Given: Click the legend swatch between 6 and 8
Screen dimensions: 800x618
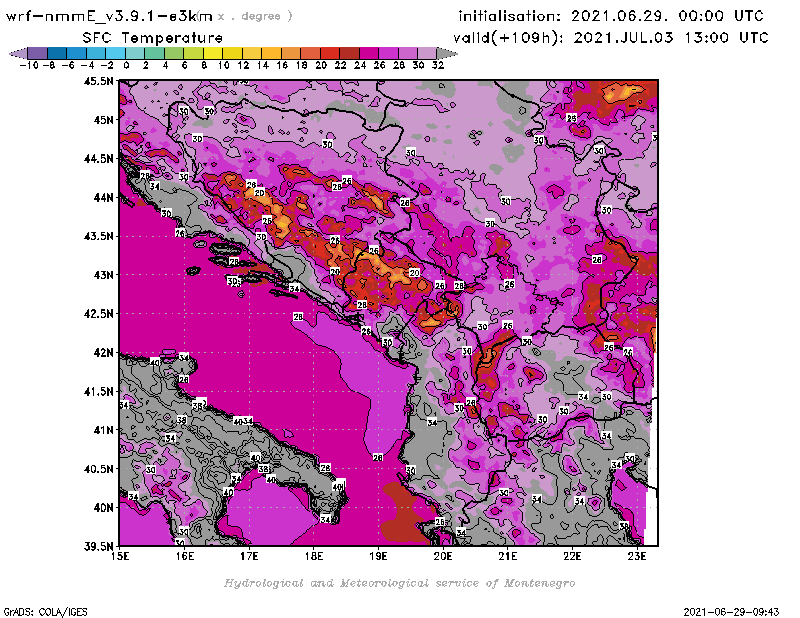Looking at the screenshot, I should (193, 53).
